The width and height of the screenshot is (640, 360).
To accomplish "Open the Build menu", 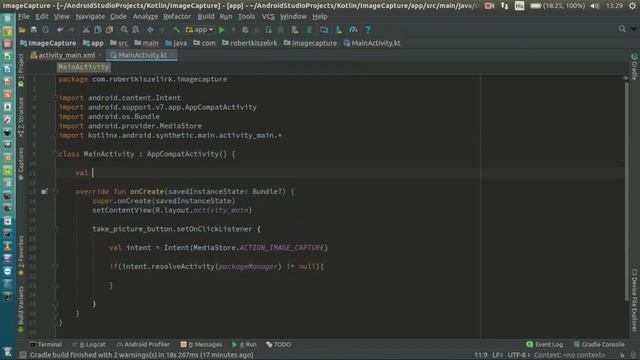I will point(206,16).
